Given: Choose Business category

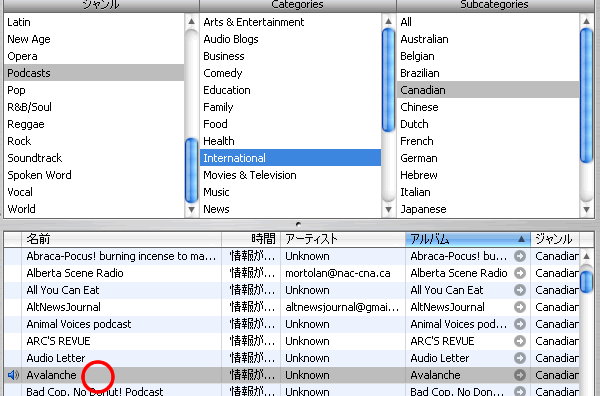Looking at the screenshot, I should tap(291, 56).
